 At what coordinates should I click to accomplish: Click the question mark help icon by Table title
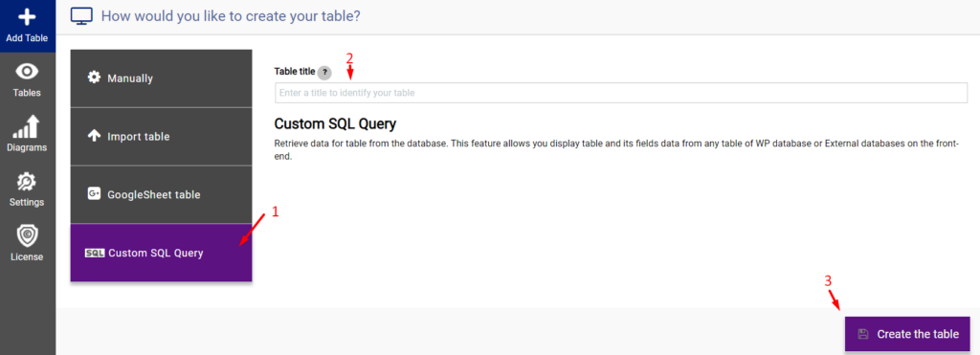click(x=324, y=73)
